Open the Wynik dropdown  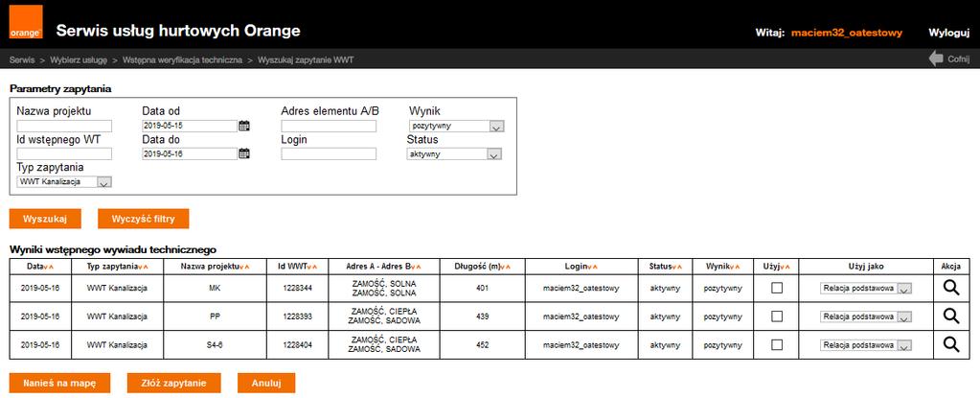tap(456, 127)
